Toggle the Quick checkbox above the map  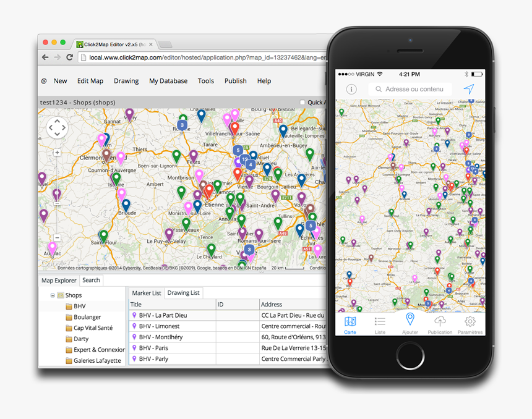302,103
